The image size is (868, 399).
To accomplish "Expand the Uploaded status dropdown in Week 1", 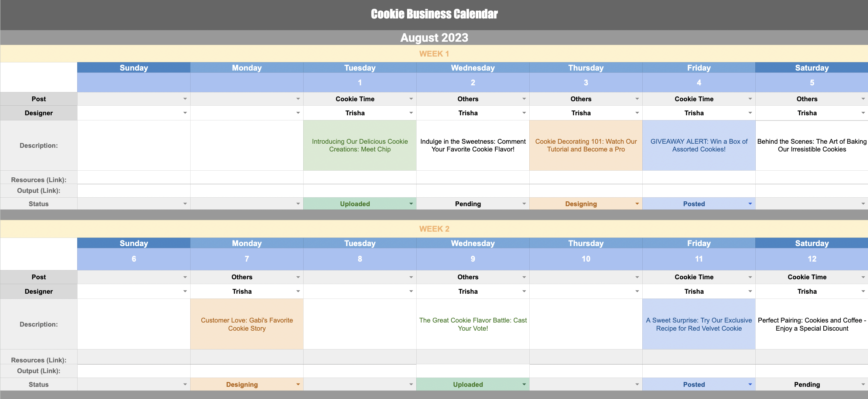I will pyautogui.click(x=411, y=204).
